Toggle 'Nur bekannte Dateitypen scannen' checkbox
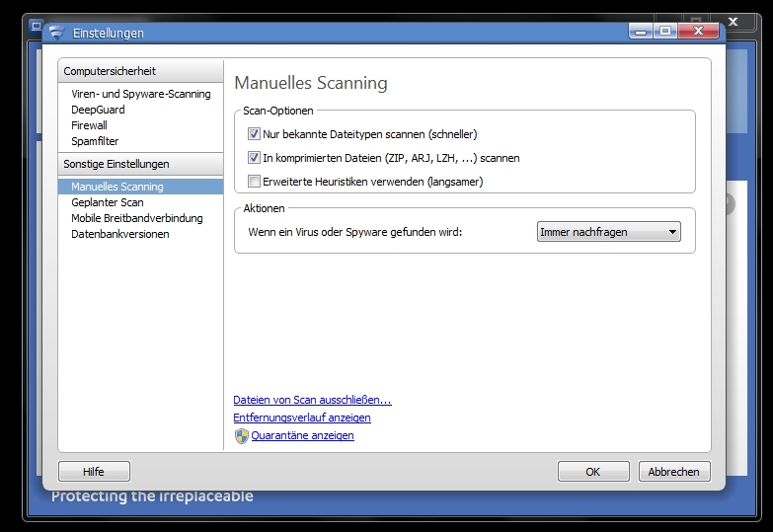Image resolution: width=773 pixels, height=532 pixels. [x=254, y=133]
